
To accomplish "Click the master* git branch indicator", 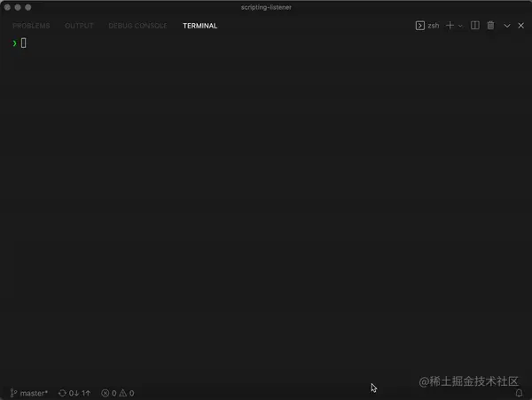I will pos(29,393).
